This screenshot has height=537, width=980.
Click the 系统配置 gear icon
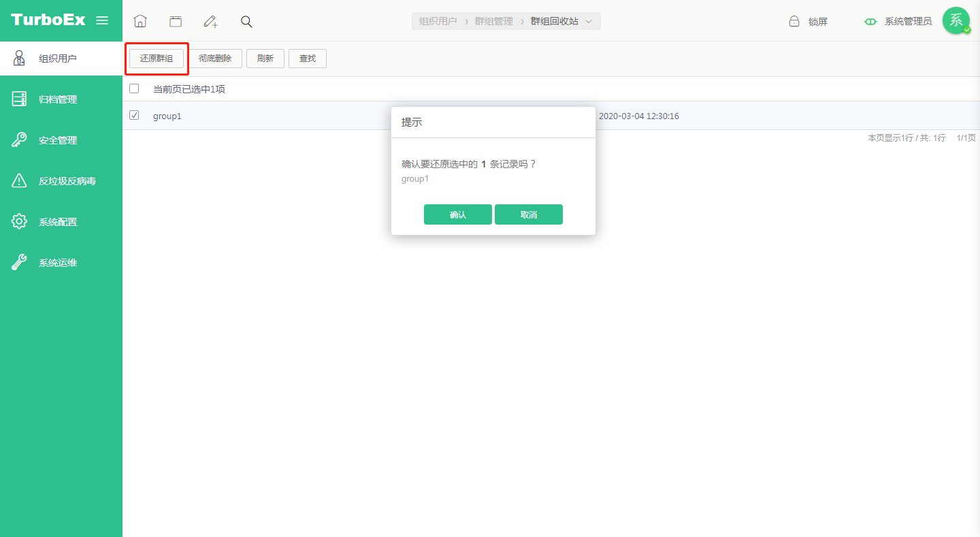point(19,222)
